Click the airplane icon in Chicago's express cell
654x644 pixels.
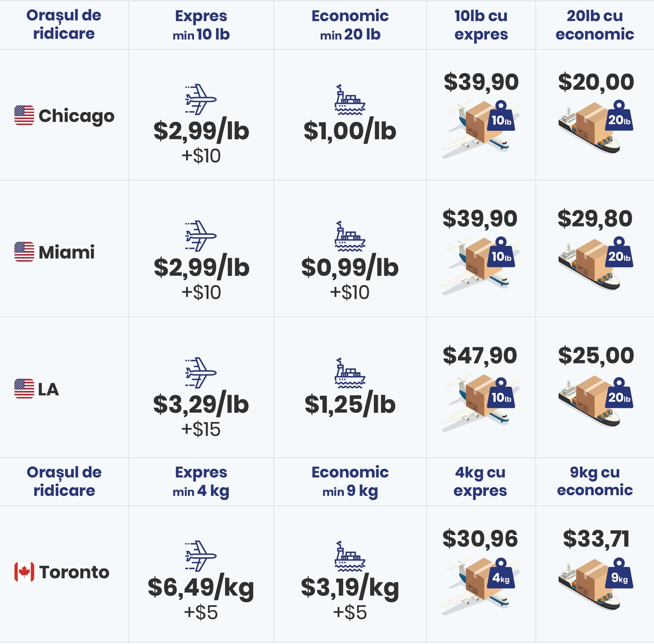point(201,99)
